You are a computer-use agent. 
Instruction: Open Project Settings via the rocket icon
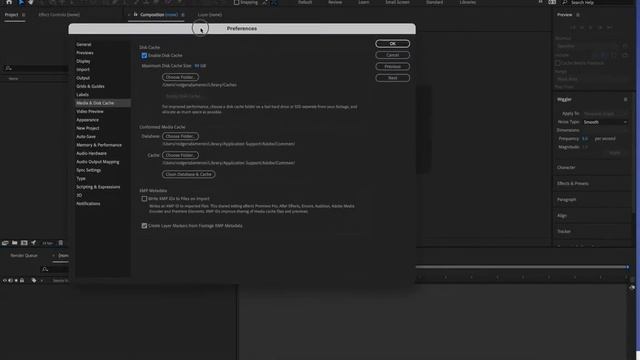(33, 243)
